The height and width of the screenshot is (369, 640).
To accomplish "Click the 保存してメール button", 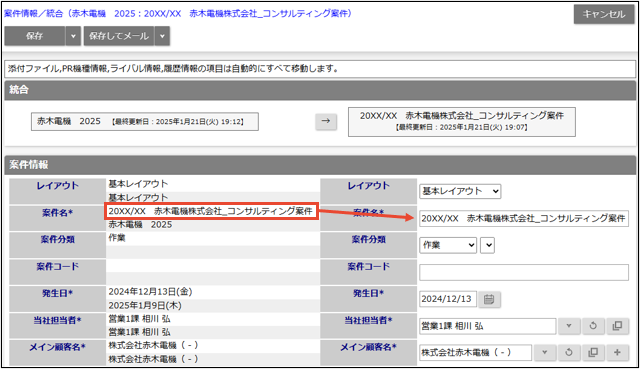I will 119,36.
